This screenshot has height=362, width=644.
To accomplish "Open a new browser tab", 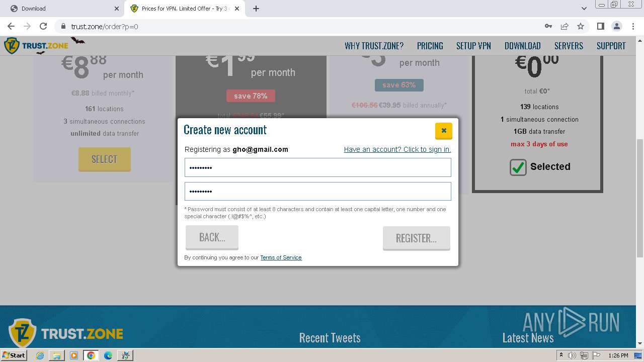I will (x=256, y=9).
